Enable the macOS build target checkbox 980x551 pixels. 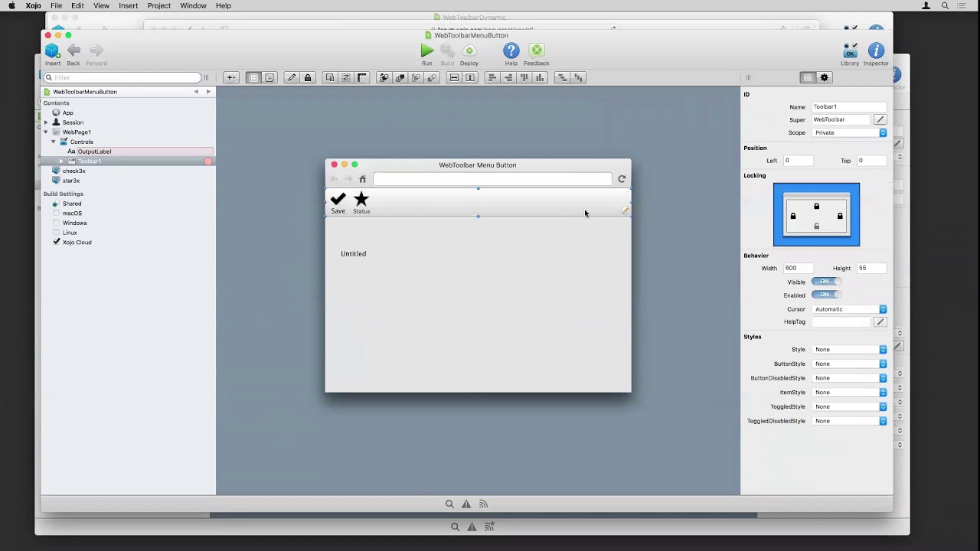[x=56, y=214]
